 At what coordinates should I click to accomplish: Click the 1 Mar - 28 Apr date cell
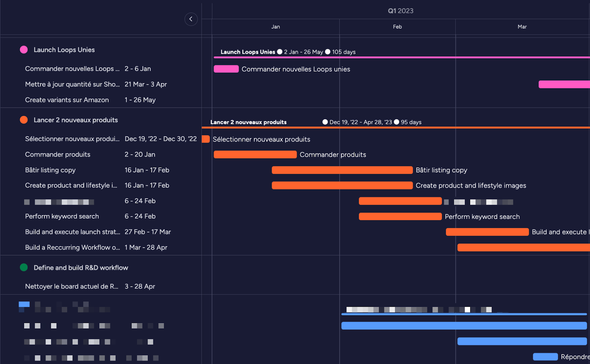(146, 247)
